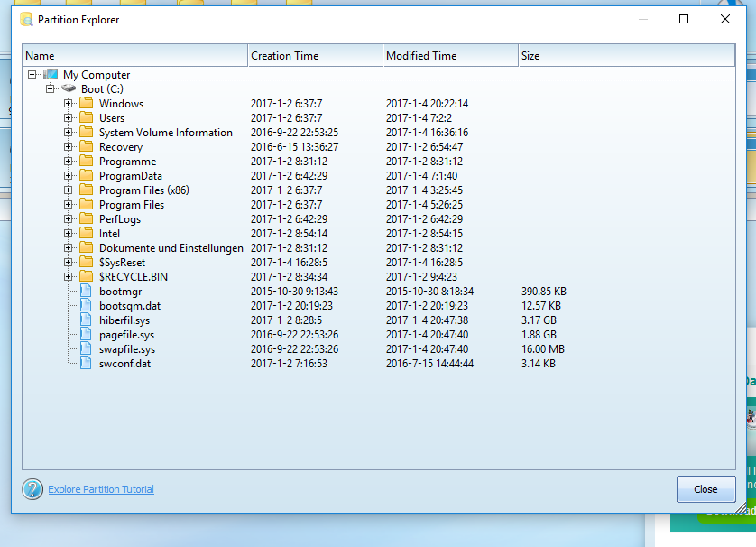Click the swconf.dat file icon
The height and width of the screenshot is (547, 756).
click(86, 363)
